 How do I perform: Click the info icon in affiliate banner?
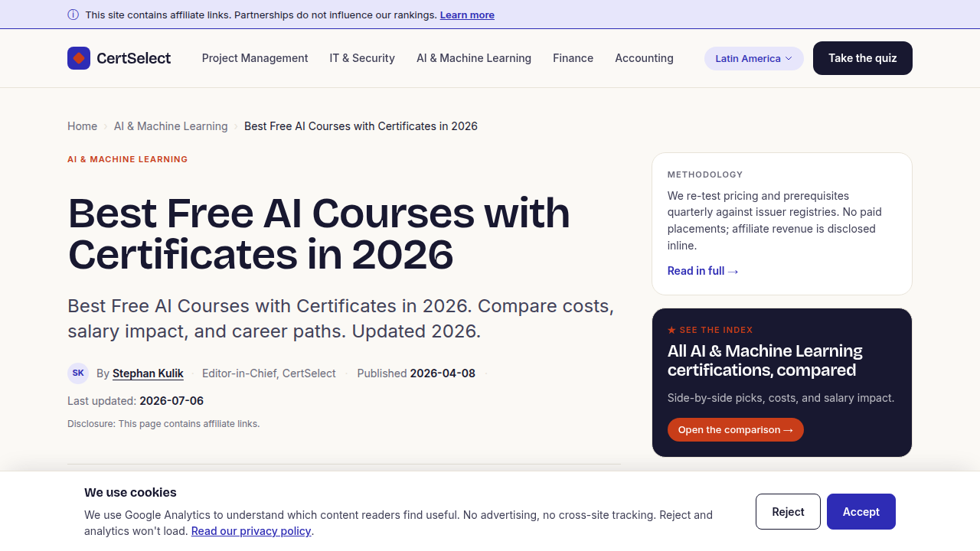click(x=73, y=15)
